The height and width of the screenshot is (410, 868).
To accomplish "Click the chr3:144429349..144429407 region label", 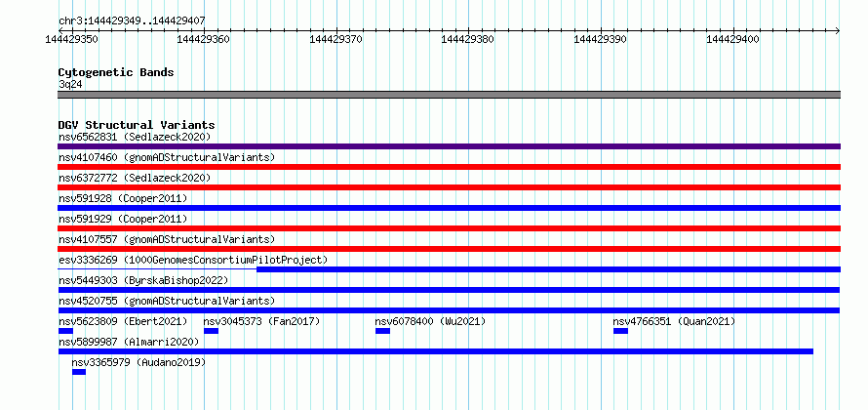I will pyautogui.click(x=132, y=21).
